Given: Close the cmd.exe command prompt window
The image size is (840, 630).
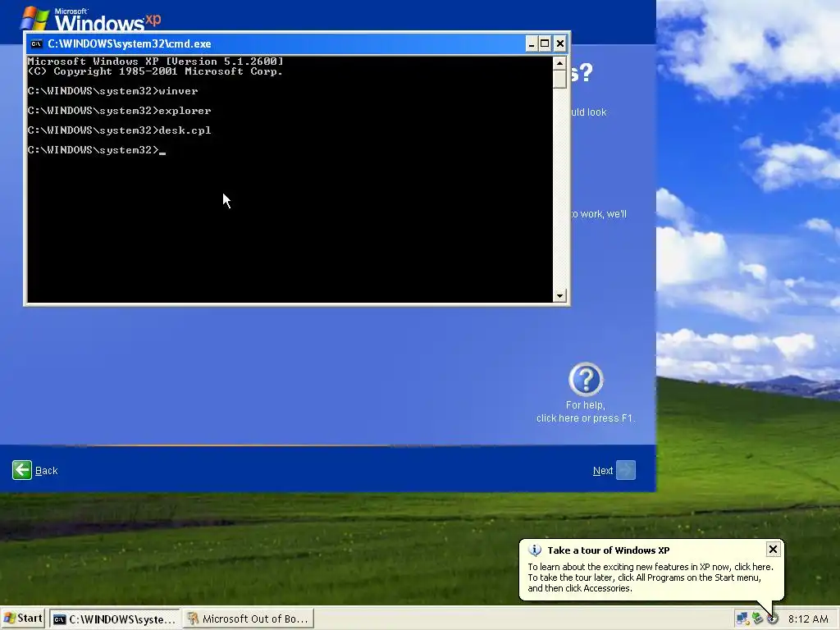Looking at the screenshot, I should [559, 44].
